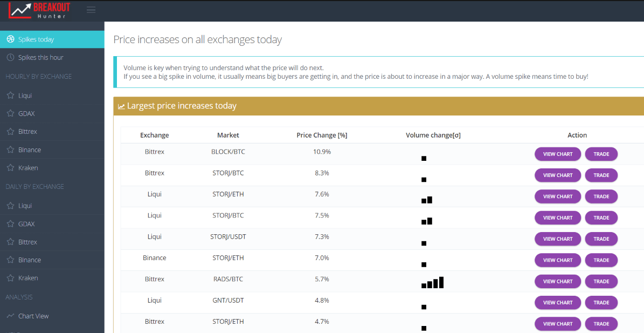The height and width of the screenshot is (333, 644).
Task: Click the Spikes today globe icon
Action: tap(11, 39)
